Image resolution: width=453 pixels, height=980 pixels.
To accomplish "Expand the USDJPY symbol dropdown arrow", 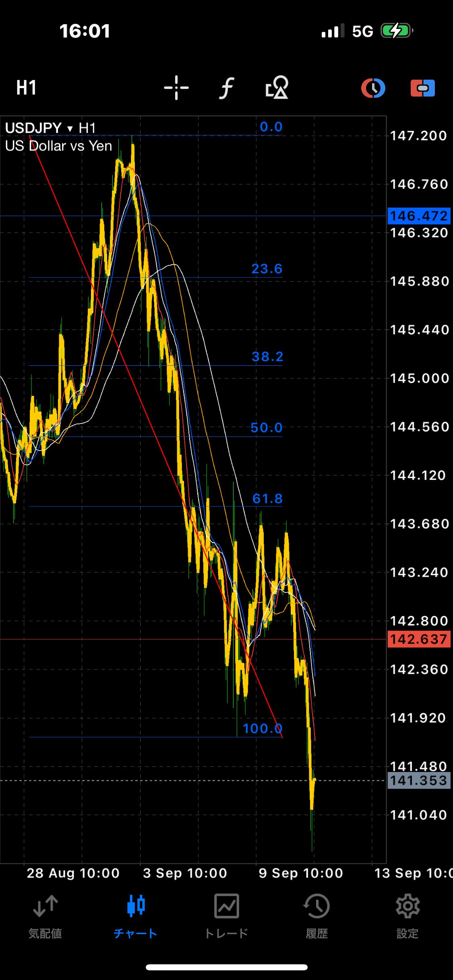I will tap(70, 129).
